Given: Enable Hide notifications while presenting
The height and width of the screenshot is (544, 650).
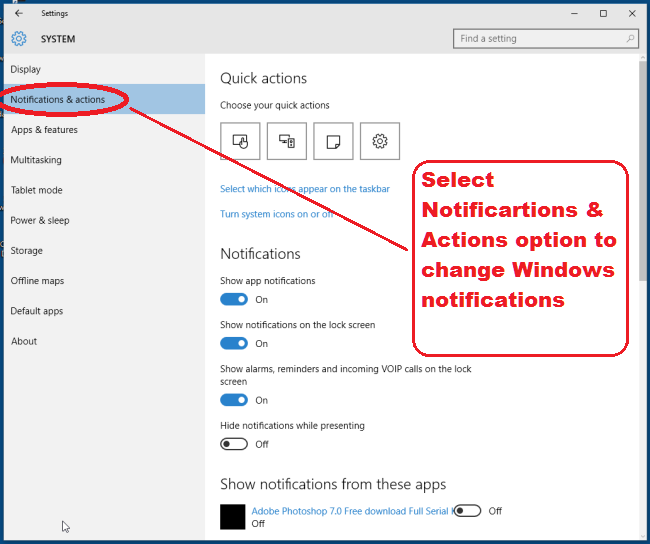Looking at the screenshot, I should point(234,444).
